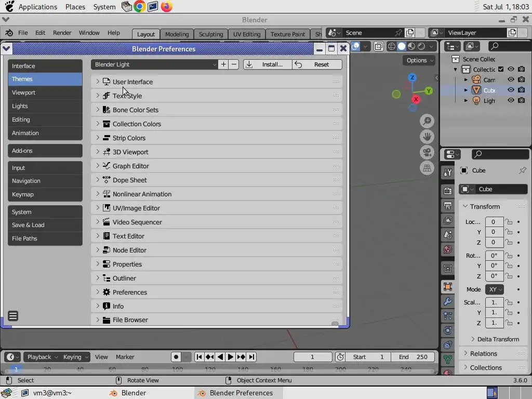Image resolution: width=532 pixels, height=399 pixels.
Task: Open the preferences hamburger menu icon
Action: 13,316
